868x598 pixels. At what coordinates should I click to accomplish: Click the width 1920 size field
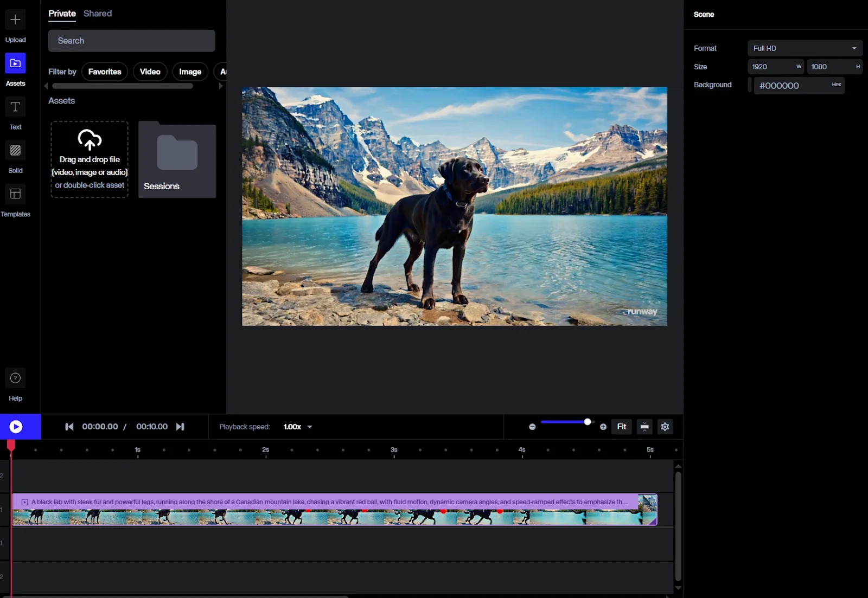point(776,67)
